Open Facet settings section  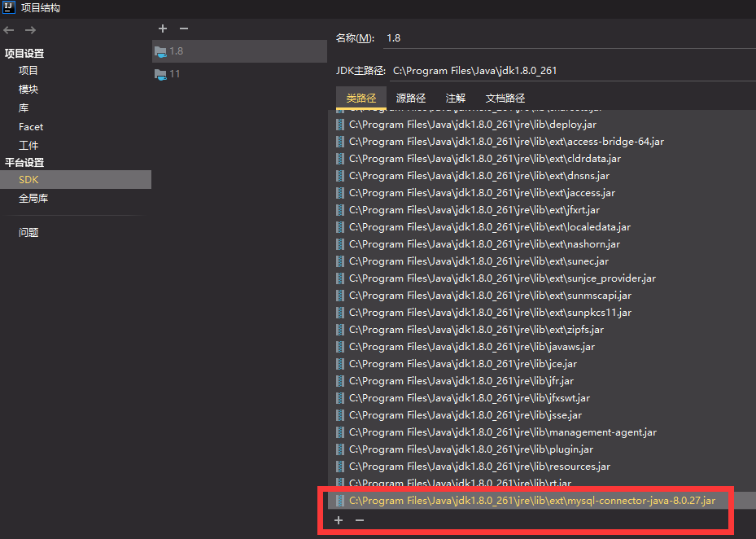point(31,127)
